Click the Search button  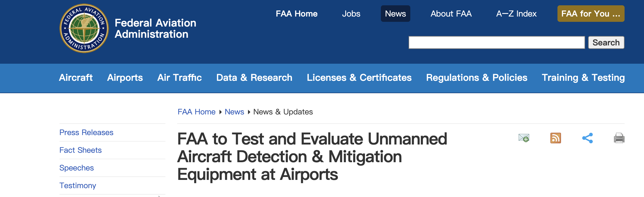click(x=606, y=42)
